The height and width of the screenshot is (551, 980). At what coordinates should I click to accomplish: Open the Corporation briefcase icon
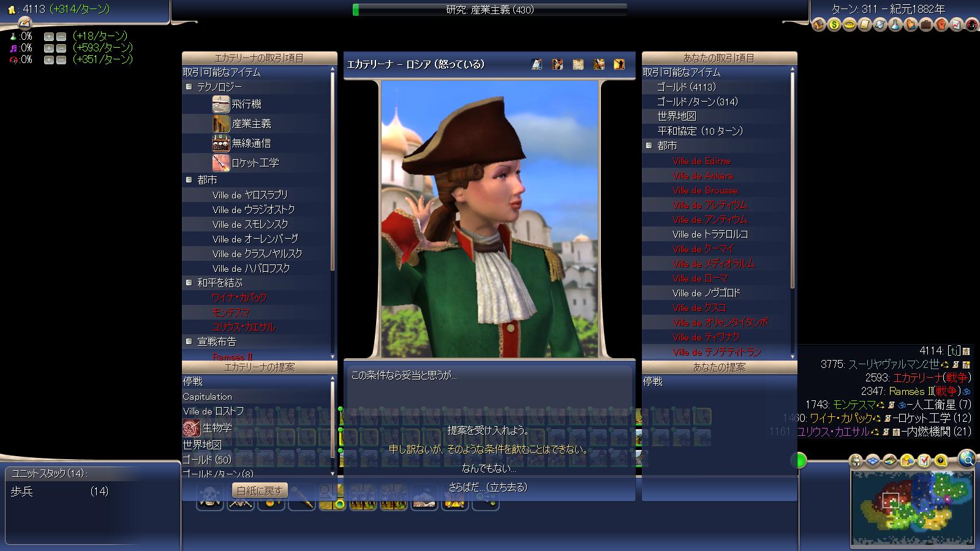click(x=925, y=25)
